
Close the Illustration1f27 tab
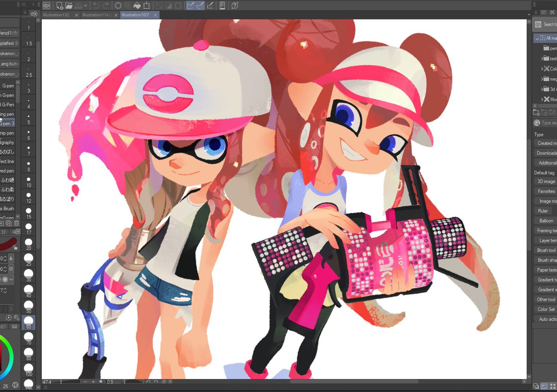[x=156, y=15]
